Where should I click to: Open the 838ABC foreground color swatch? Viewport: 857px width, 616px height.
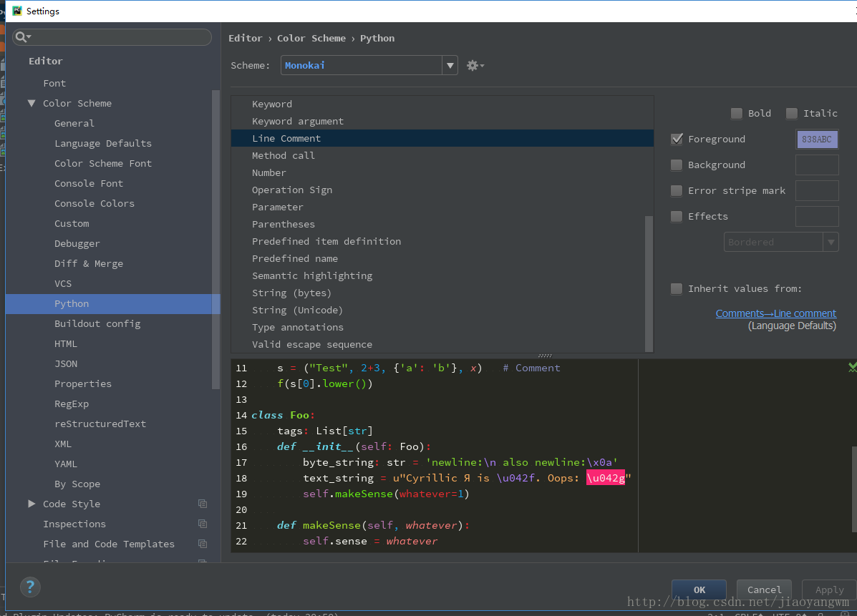click(x=816, y=140)
